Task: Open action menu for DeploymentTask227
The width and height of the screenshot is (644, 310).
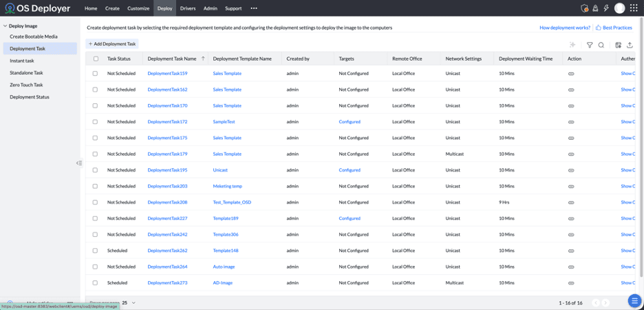Action: click(x=571, y=219)
